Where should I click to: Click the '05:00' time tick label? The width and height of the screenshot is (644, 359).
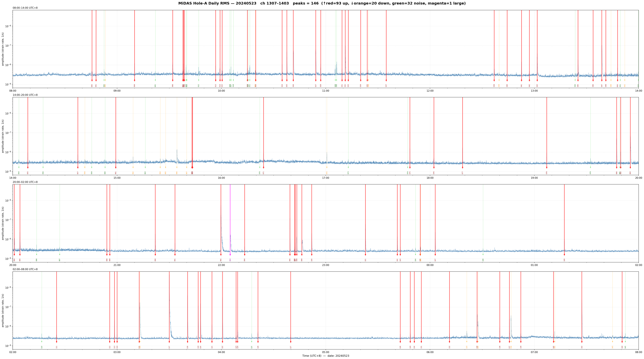[326, 352]
